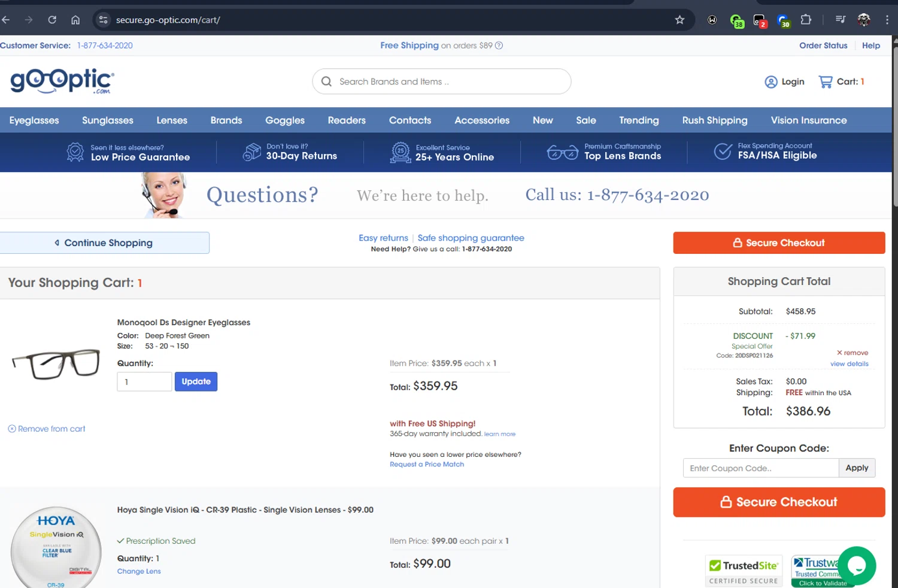Image resolution: width=898 pixels, height=588 pixels.
Task: Open the Rush Shipping menu item
Action: pyautogui.click(x=715, y=120)
